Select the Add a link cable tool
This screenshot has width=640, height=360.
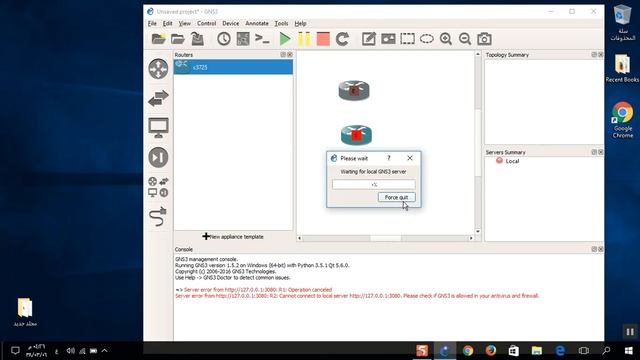(x=158, y=216)
